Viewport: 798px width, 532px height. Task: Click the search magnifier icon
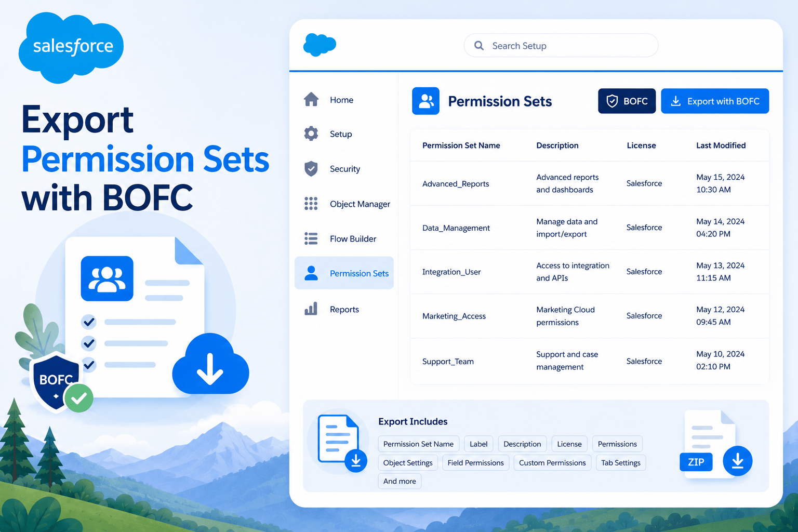point(479,46)
